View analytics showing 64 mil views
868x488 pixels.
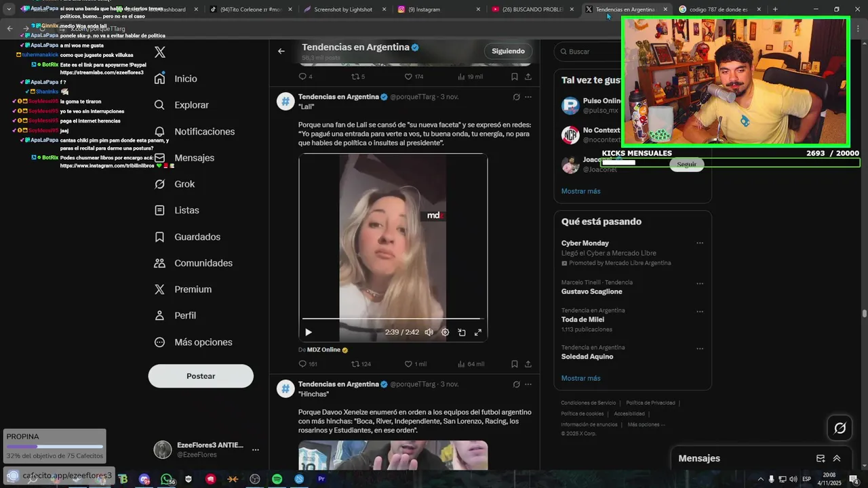(471, 364)
